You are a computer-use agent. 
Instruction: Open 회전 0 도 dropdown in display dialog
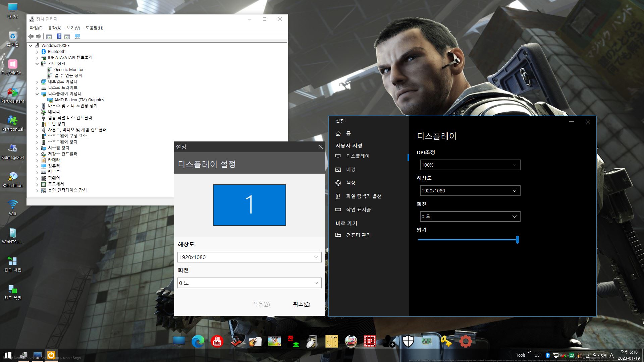pos(249,283)
